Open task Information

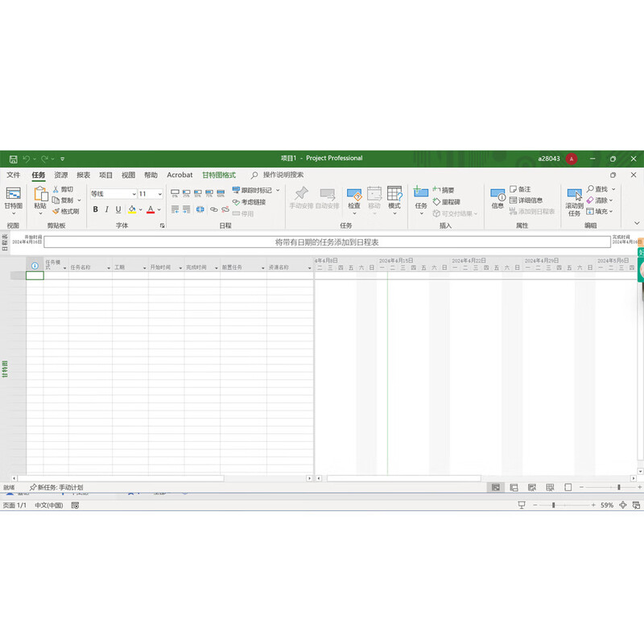click(497, 200)
